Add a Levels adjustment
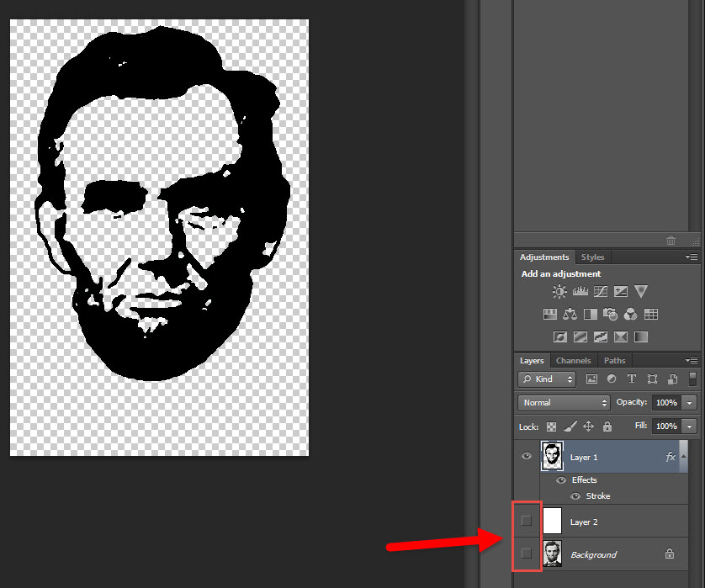The width and height of the screenshot is (705, 588). 580,292
